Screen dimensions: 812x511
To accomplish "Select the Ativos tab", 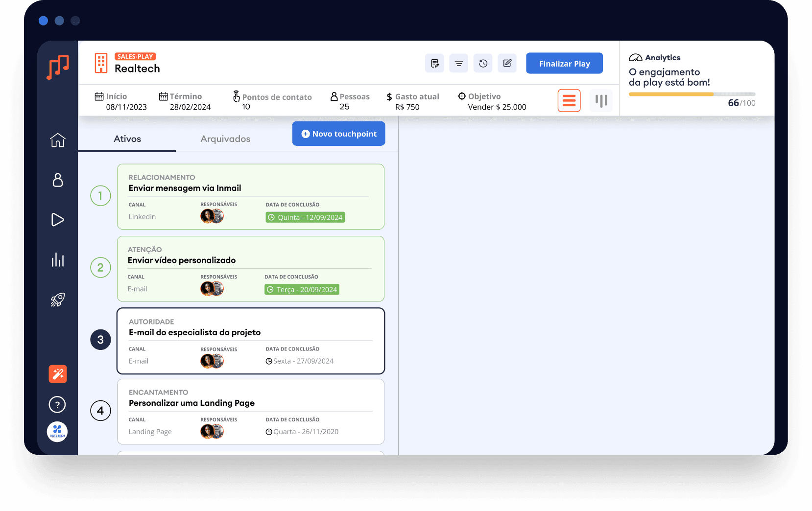I will (x=127, y=139).
